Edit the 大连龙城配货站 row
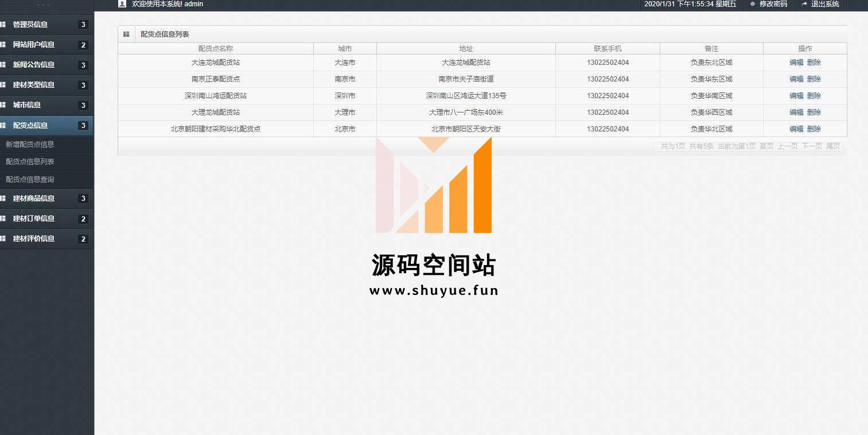The width and height of the screenshot is (868, 435). pyautogui.click(x=796, y=63)
